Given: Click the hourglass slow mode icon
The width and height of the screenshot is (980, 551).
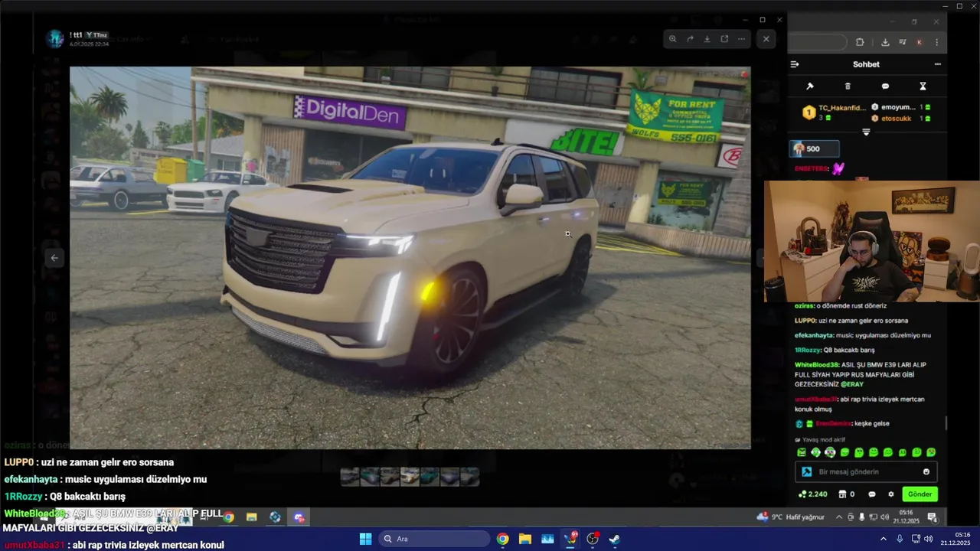Looking at the screenshot, I should pyautogui.click(x=923, y=86).
